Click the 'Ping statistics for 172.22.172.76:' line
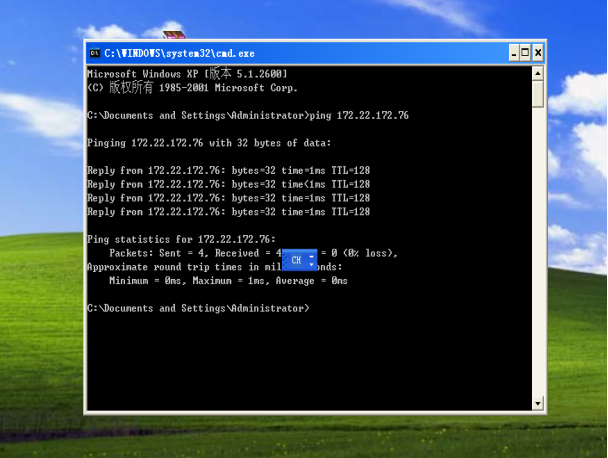 coord(181,239)
